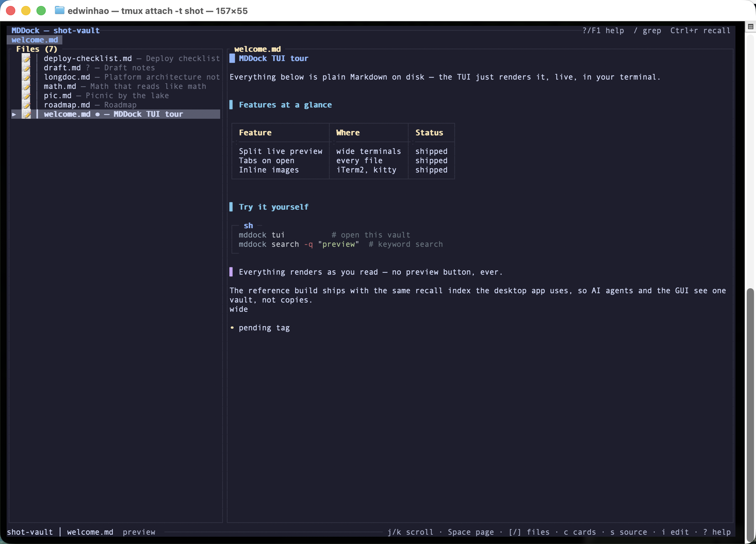Screen dimensions: 756x544
Task: Click the blockquote about no preview button
Action: click(x=370, y=272)
